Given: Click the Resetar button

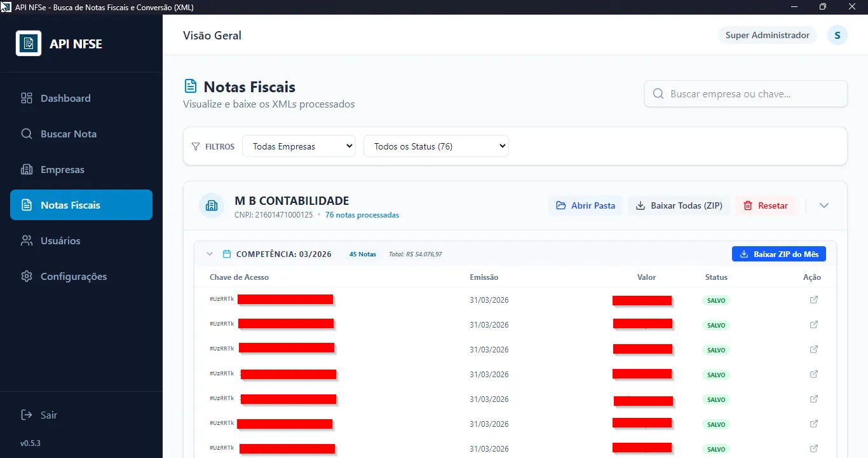Looking at the screenshot, I should [766, 205].
